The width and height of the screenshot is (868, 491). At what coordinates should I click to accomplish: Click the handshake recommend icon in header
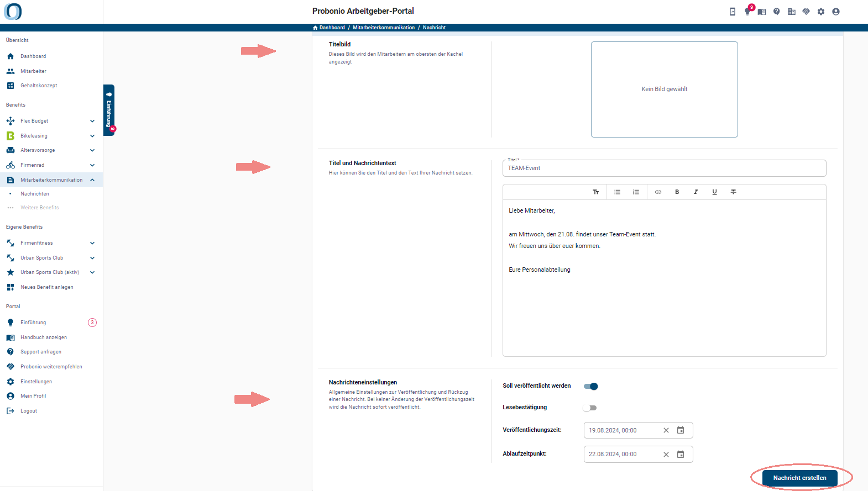click(806, 12)
